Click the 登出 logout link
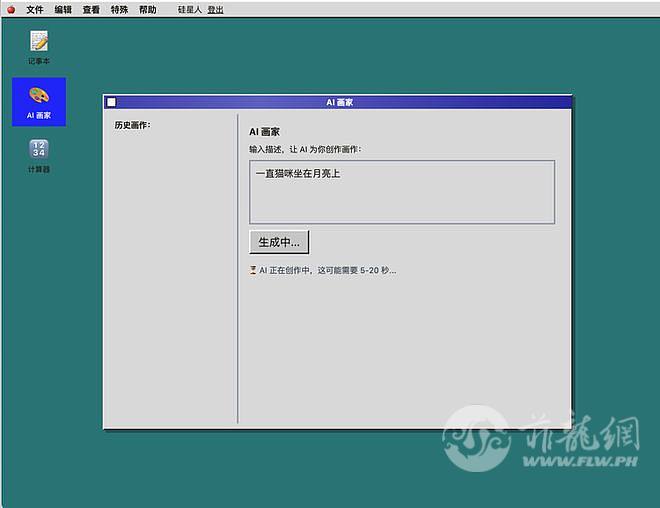 tap(215, 9)
